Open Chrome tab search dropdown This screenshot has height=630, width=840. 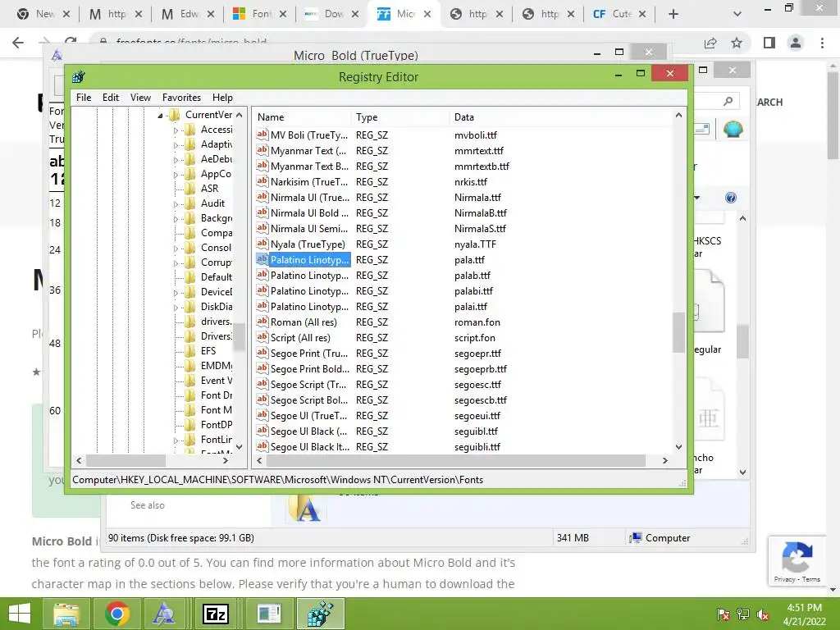(737, 14)
